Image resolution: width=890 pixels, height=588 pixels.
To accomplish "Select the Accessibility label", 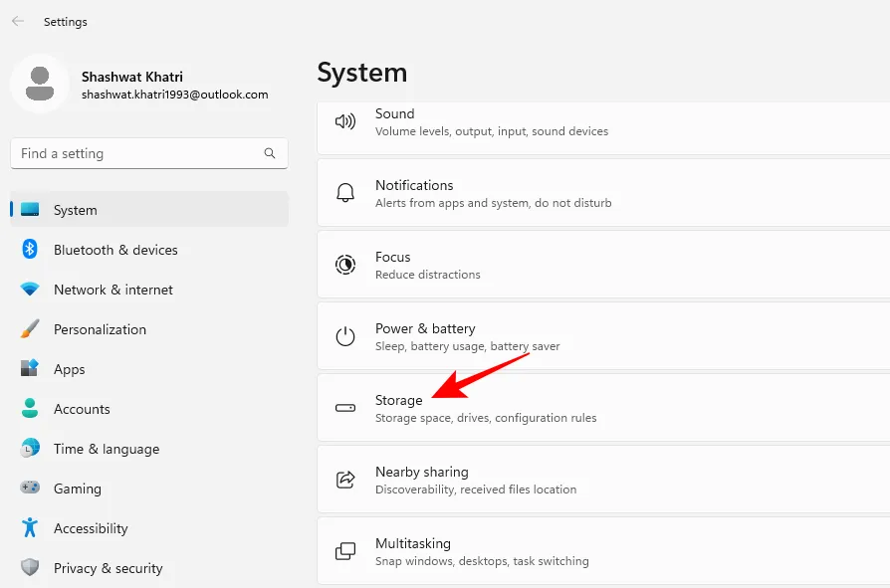I will click(x=91, y=528).
